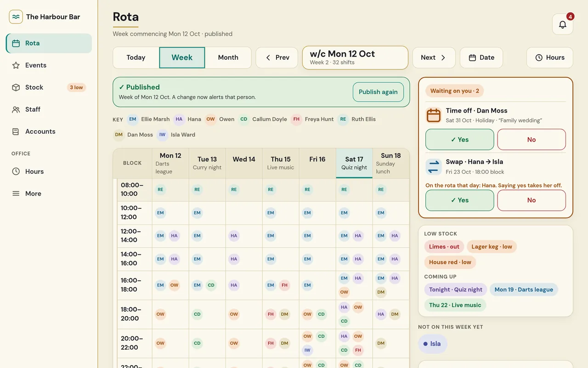The height and width of the screenshot is (368, 588).
Task: Click Publish again
Action: click(378, 92)
